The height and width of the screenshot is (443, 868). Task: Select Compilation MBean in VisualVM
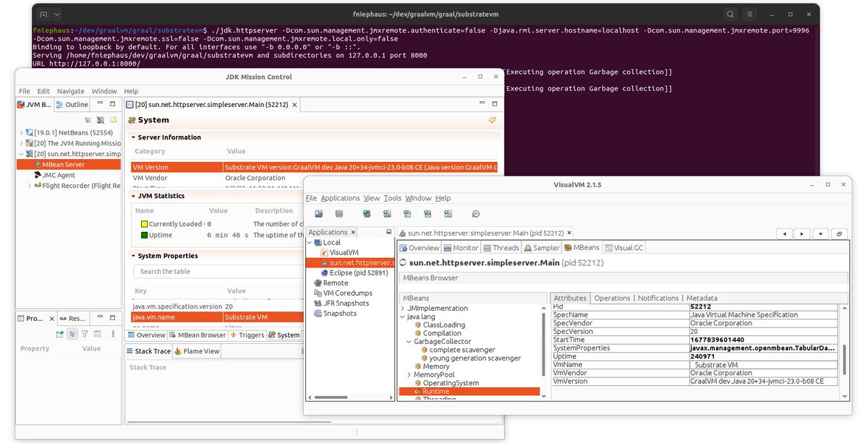click(437, 333)
